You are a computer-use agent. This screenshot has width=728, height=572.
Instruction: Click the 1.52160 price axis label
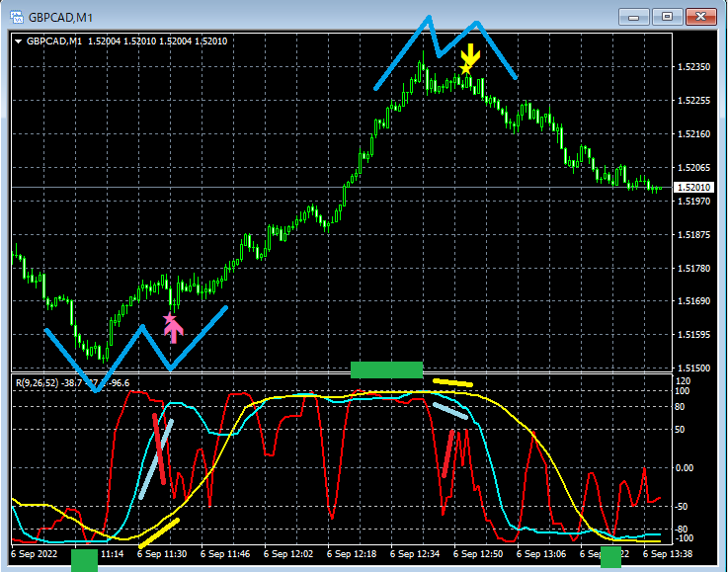click(693, 134)
